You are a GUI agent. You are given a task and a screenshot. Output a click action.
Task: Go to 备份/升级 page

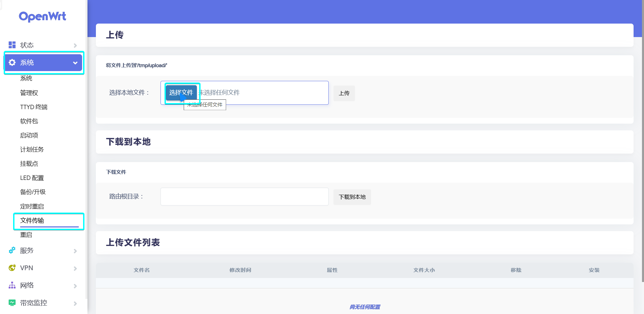pyautogui.click(x=33, y=192)
